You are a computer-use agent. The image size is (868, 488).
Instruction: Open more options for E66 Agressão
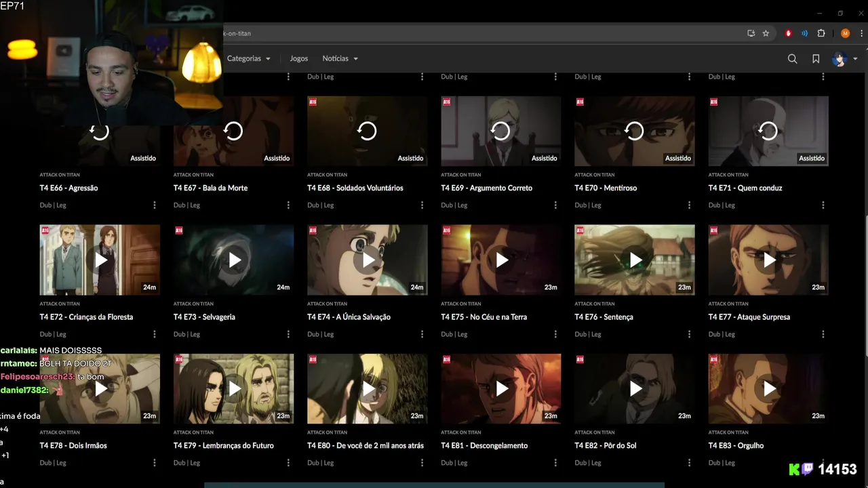[155, 205]
